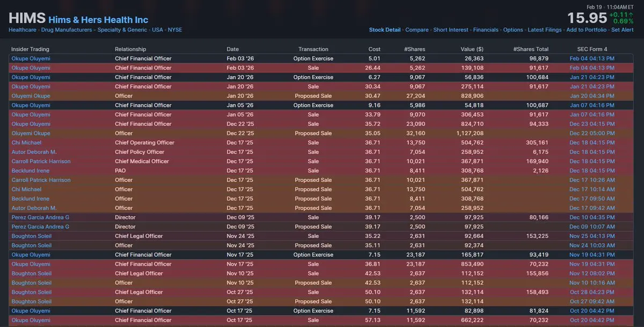Open SEC filing Dec 17 09:50 AM
The image size is (644, 327).
click(592, 199)
